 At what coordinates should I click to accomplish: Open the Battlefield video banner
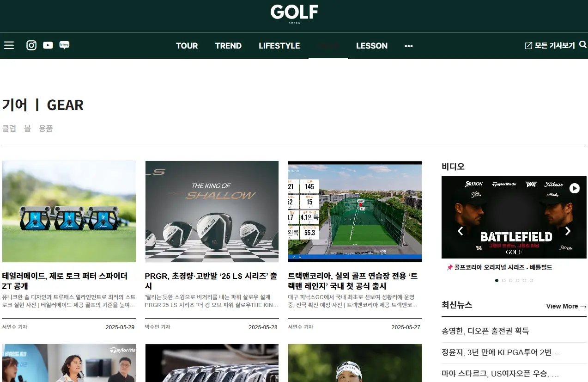[514, 217]
